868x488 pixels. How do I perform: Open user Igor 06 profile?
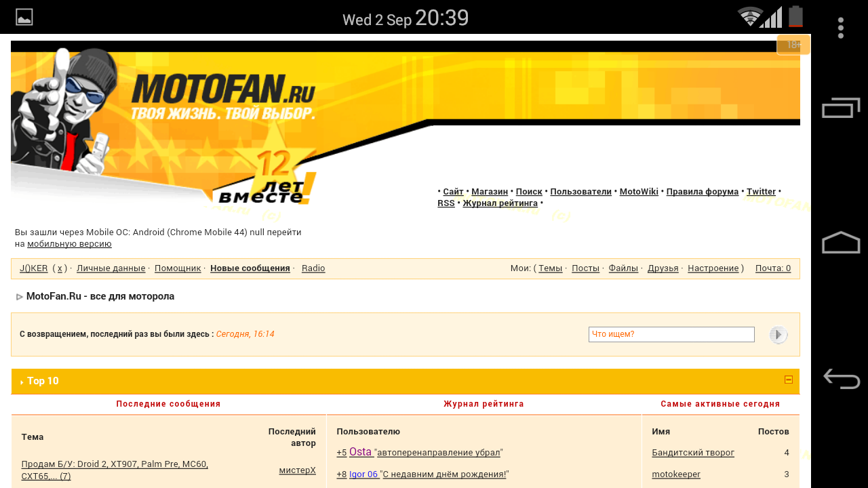click(363, 474)
